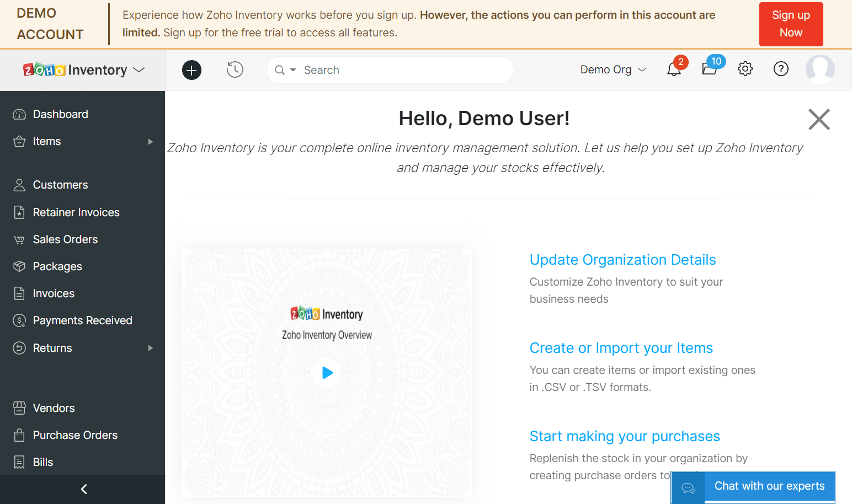Click the DEMO ACCOUNT label
This screenshot has height=504, width=852.
click(50, 24)
